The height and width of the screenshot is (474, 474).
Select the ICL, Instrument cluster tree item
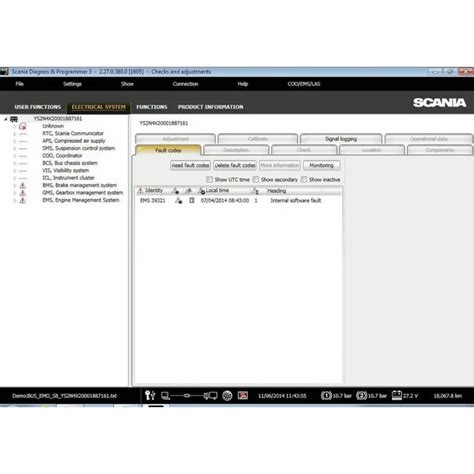(x=68, y=178)
